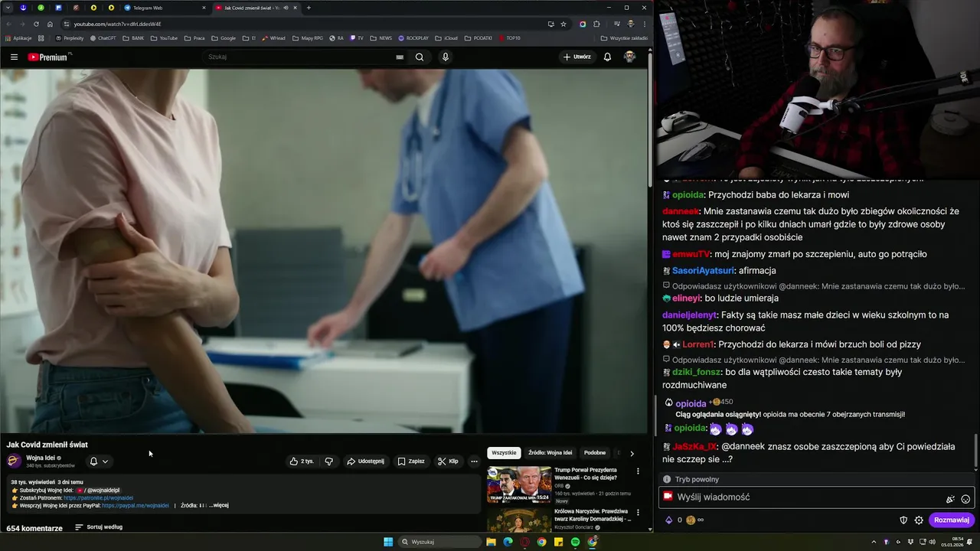Viewport: 980px width, 551px height.
Task: Open the Wojna Idei channel name
Action: 41,458
